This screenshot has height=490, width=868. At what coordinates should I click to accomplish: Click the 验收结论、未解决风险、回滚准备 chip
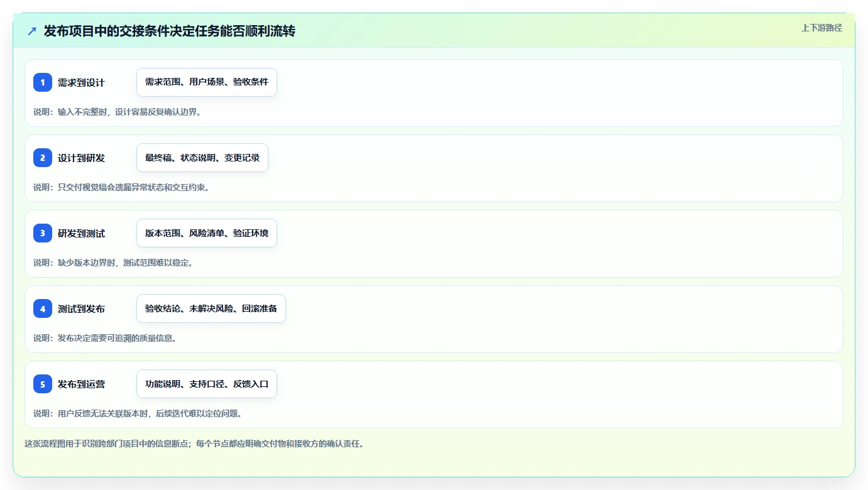pyautogui.click(x=211, y=308)
